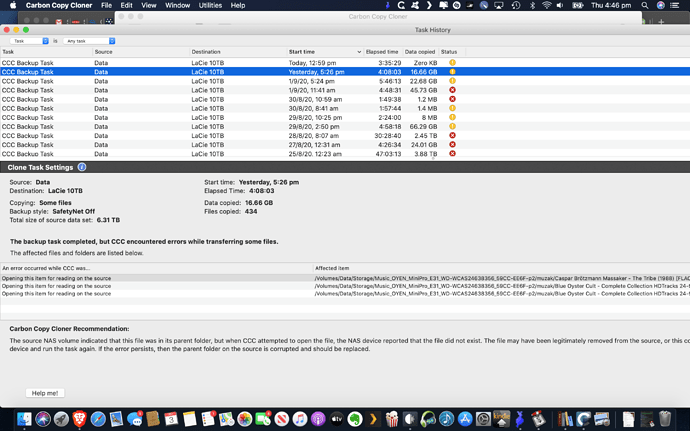This screenshot has width=690, height=431.
Task: Click Carbon Copy Cloner menu bar status icon
Action: point(401,5)
